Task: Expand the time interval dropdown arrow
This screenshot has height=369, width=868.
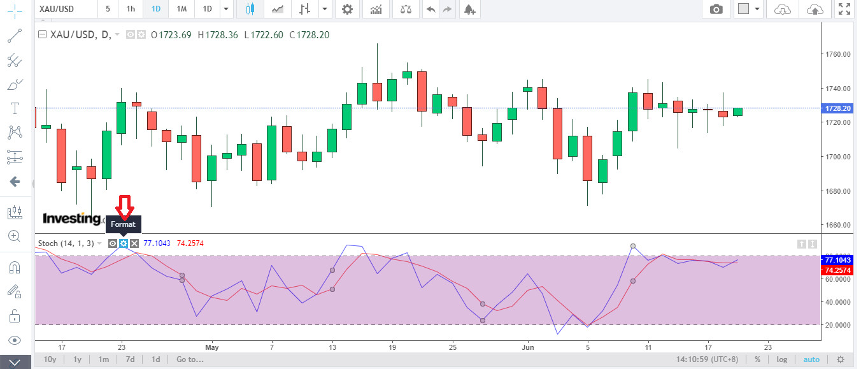Action: coord(225,9)
